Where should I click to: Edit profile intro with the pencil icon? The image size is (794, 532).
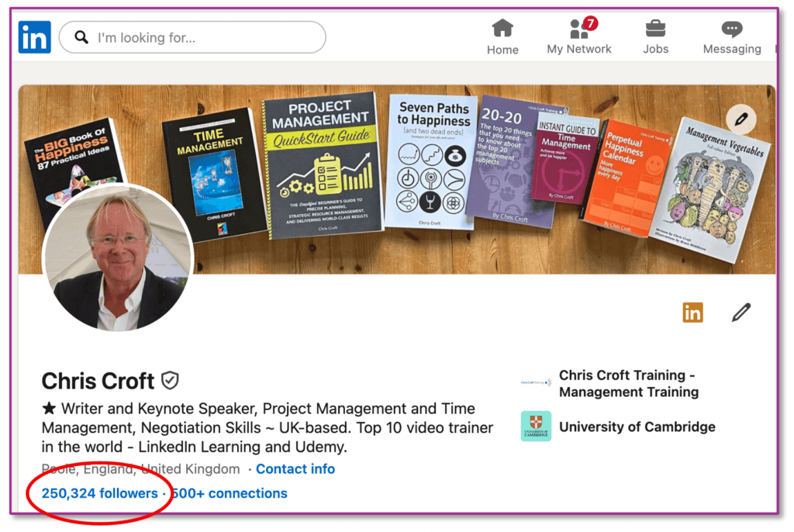[740, 312]
